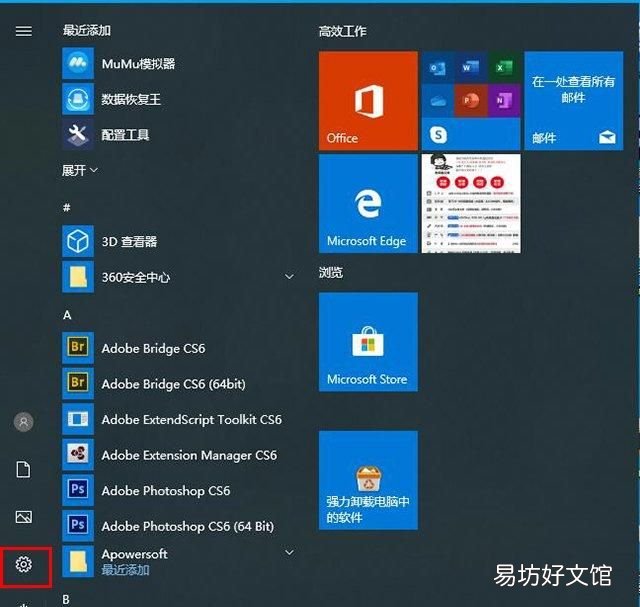This screenshot has height=607, width=640.
Task: Click the 高效工作 tile group title
Action: pos(343,31)
